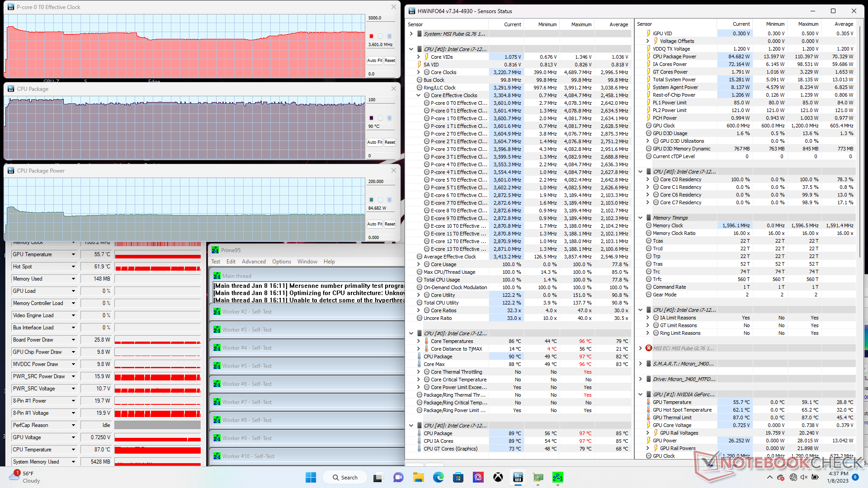This screenshot has height=488, width=868.
Task: Open Prime95 Options menu
Action: 281,262
